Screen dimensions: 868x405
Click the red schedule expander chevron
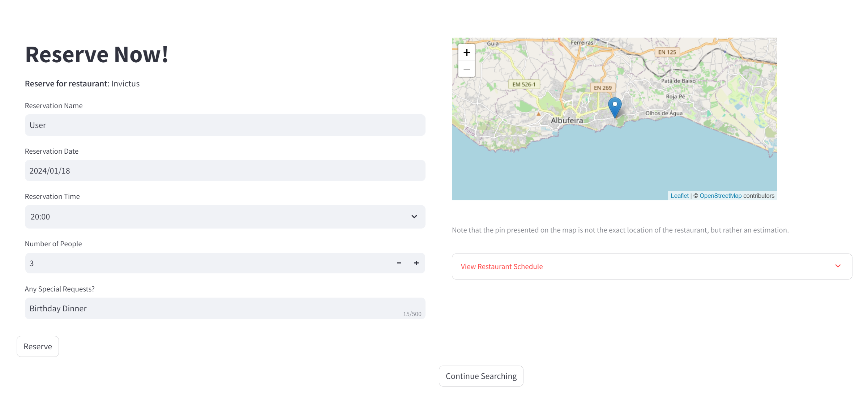(x=838, y=266)
